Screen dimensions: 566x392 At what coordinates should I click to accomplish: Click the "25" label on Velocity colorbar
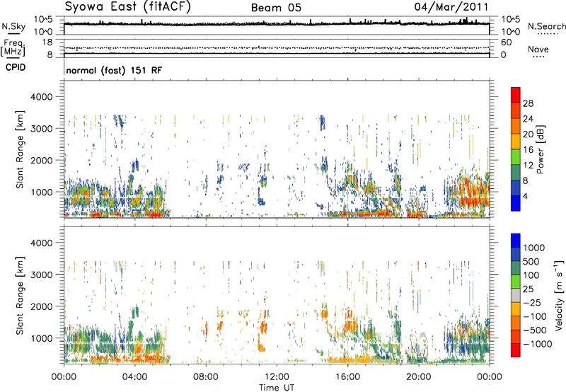pyautogui.click(x=528, y=289)
